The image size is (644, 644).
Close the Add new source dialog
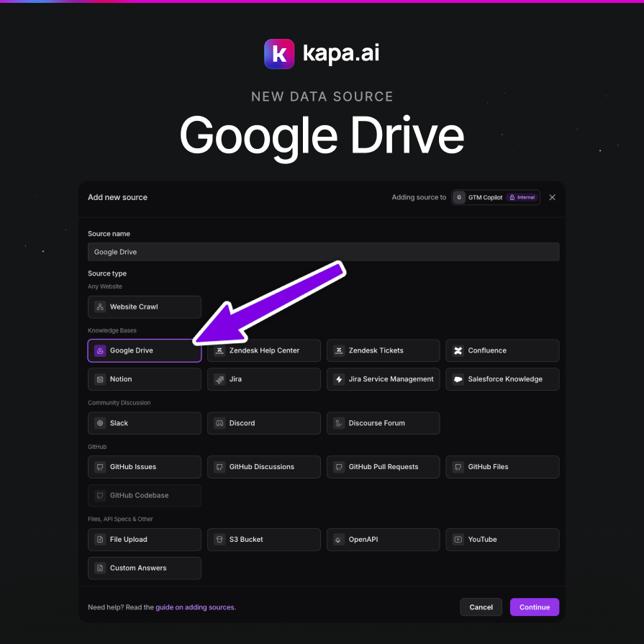coord(552,198)
